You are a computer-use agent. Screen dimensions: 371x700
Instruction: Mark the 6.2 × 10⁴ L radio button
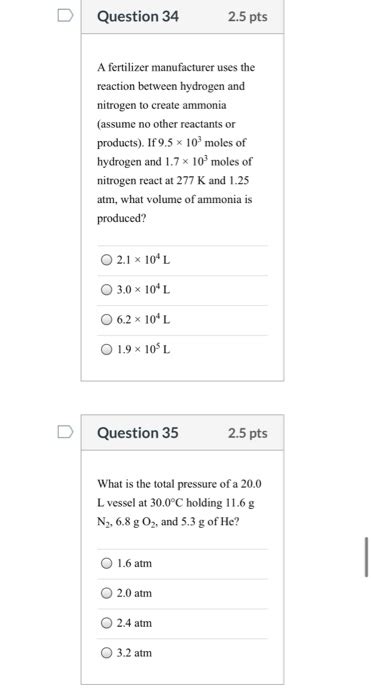106,320
